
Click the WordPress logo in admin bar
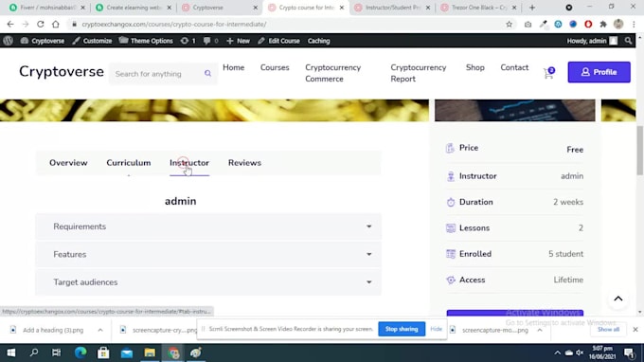(8, 41)
